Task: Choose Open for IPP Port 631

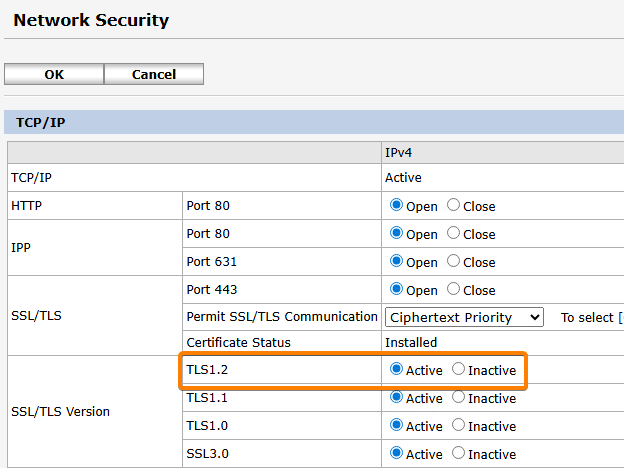Action: point(396,261)
